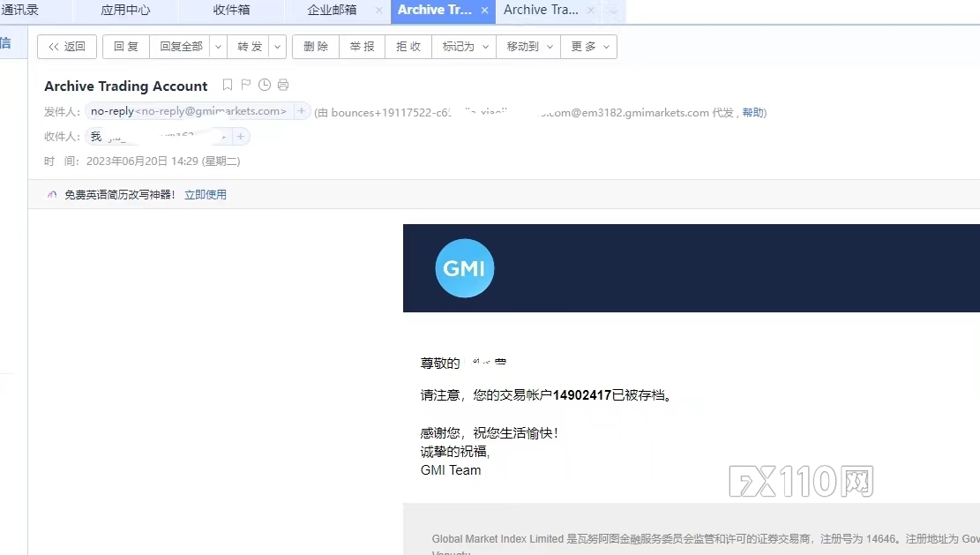Open the tab overflow dropdown arrow

614,10
